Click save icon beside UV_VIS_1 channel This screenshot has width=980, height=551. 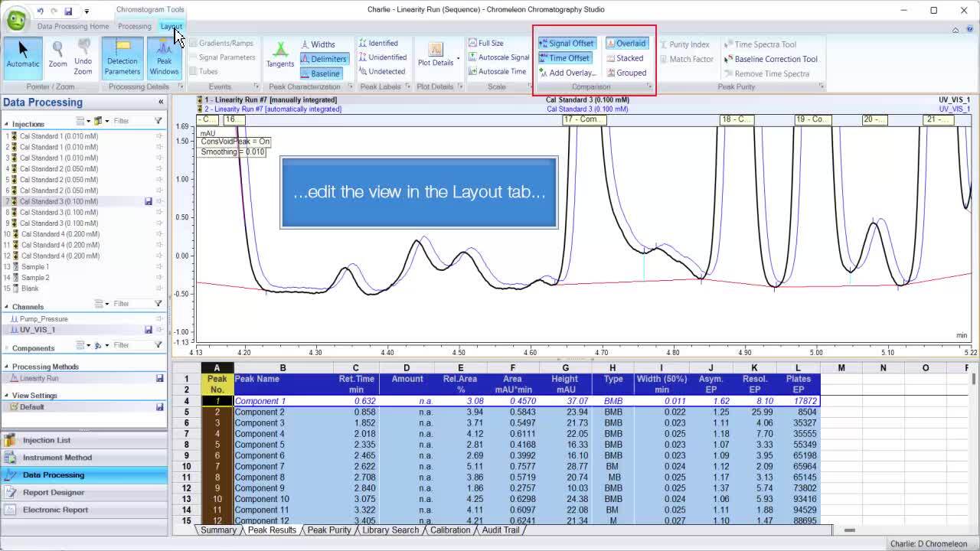pyautogui.click(x=149, y=330)
